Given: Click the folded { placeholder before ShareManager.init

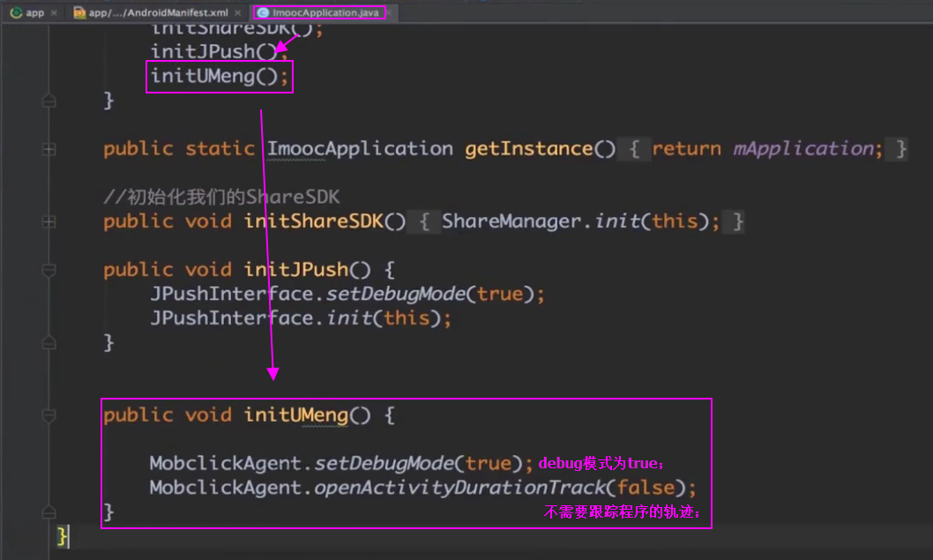Looking at the screenshot, I should point(424,221).
